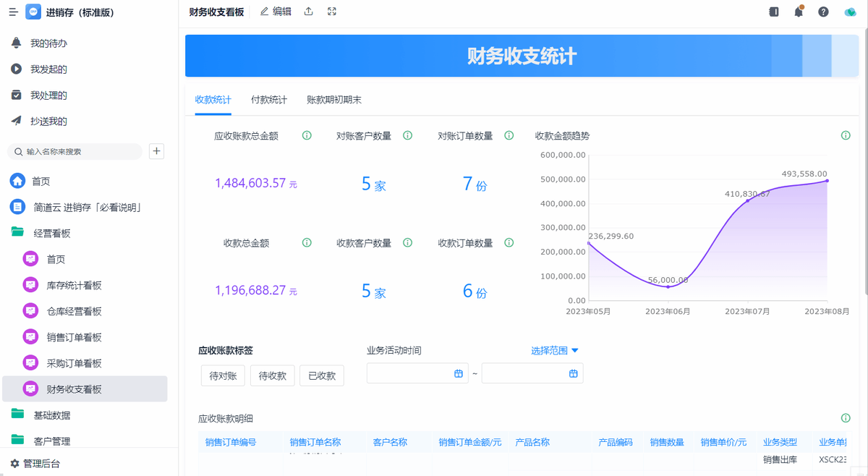Expand the 基础数据 folder
This screenshot has width=868, height=476.
pos(52,415)
